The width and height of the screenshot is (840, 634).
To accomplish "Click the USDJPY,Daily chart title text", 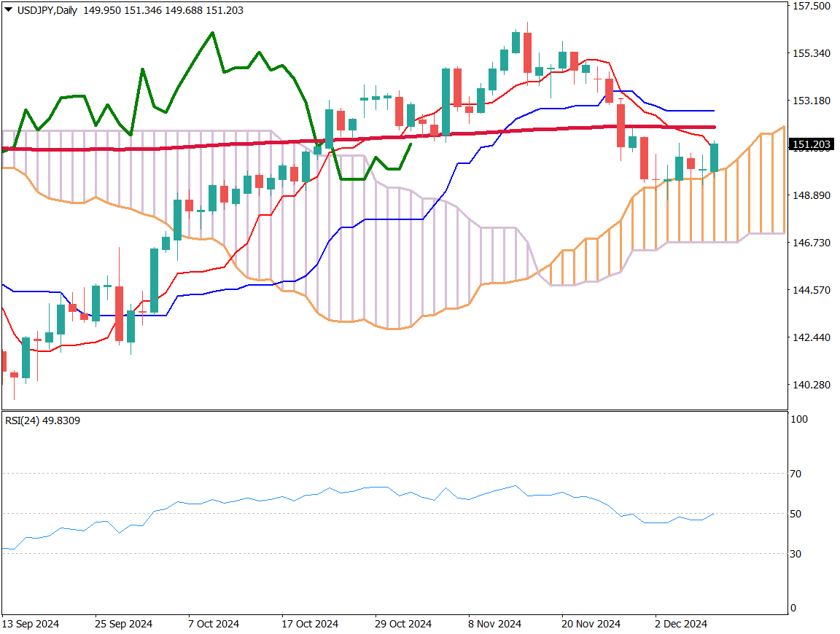I will (x=46, y=10).
